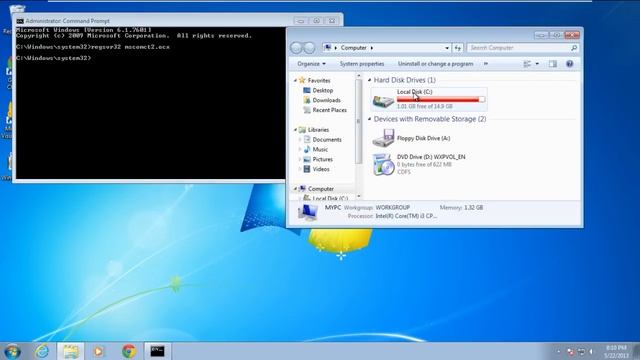This screenshot has width=640, height=360.
Task: Select Downloads under Favorites
Action: click(327, 100)
